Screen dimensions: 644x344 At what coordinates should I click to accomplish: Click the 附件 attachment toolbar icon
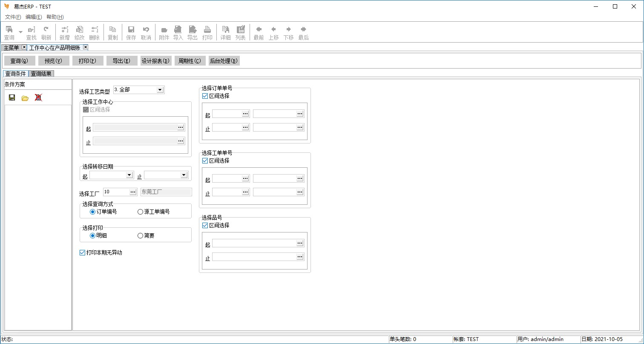[x=164, y=30]
